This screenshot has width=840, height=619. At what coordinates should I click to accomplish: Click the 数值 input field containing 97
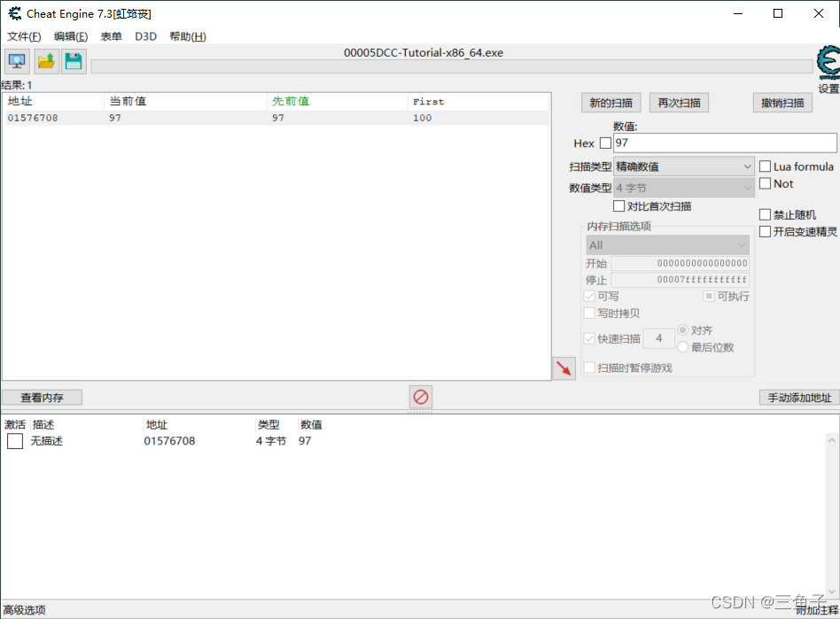725,143
